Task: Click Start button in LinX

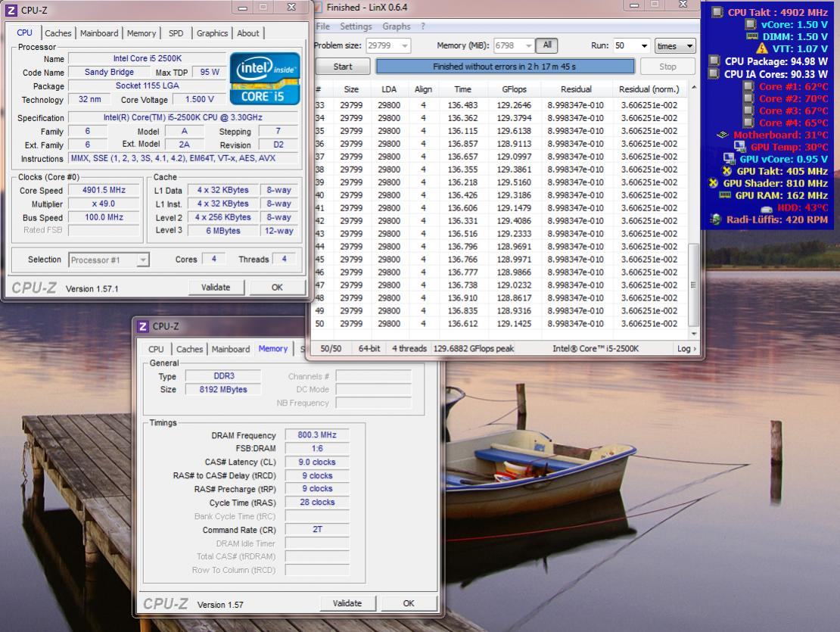Action: point(343,67)
